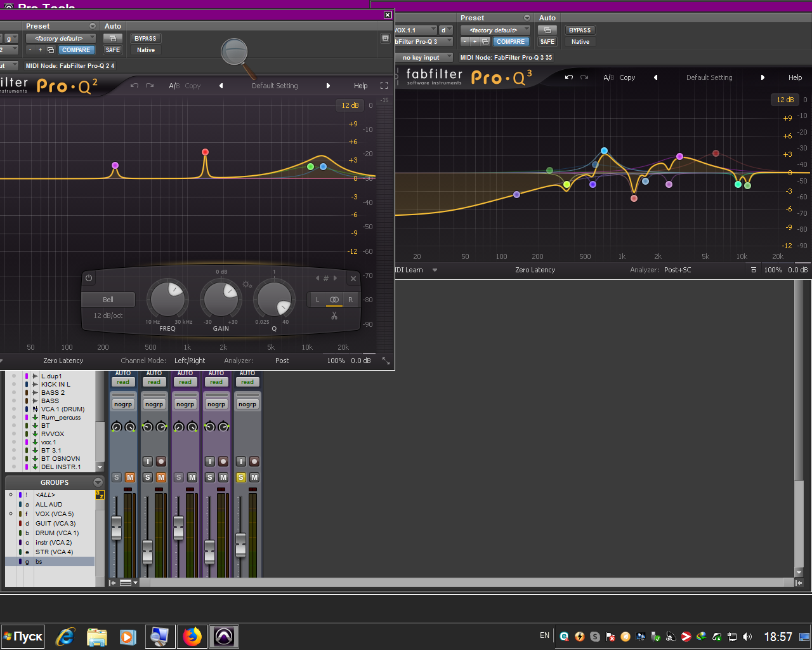Click the scissors split band icon
Image resolution: width=812 pixels, height=650 pixels.
coord(334,315)
